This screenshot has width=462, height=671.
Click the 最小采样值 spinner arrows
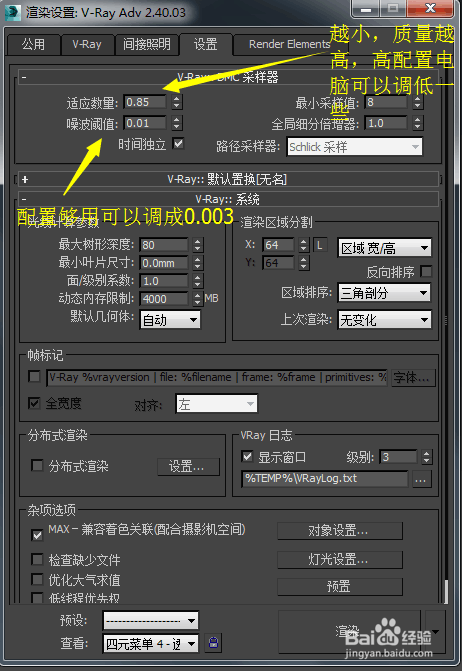[418, 102]
